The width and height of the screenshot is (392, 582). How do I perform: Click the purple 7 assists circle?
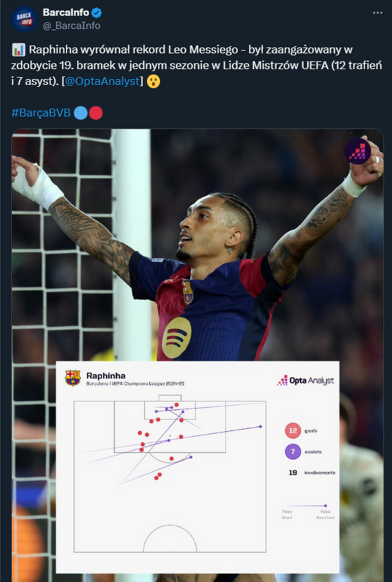pos(293,452)
